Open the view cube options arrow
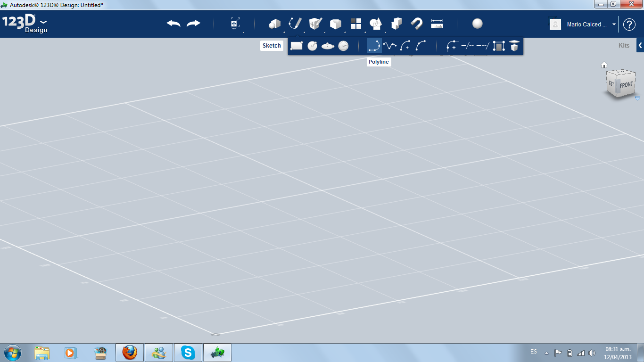Screen dimensions: 644x362 [637, 98]
